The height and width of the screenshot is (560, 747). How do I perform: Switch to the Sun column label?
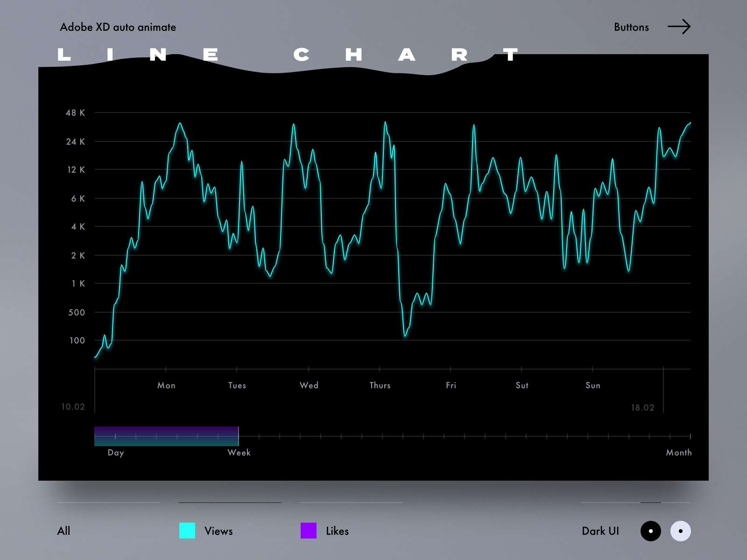[593, 385]
